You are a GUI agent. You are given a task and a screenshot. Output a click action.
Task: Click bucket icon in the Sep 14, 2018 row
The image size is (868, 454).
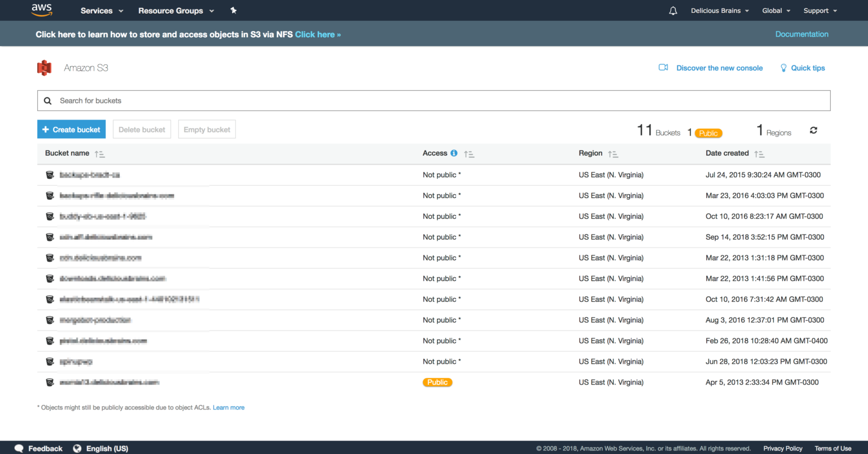coord(50,237)
